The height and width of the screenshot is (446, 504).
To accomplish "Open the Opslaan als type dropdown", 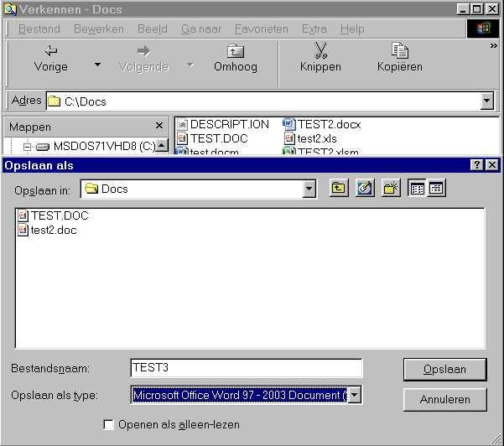I will pyautogui.click(x=354, y=395).
